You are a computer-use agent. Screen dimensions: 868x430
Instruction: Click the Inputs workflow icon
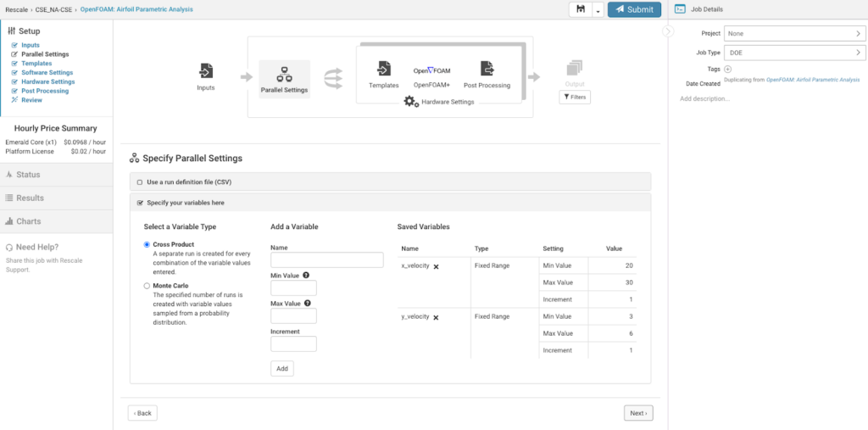pos(205,70)
